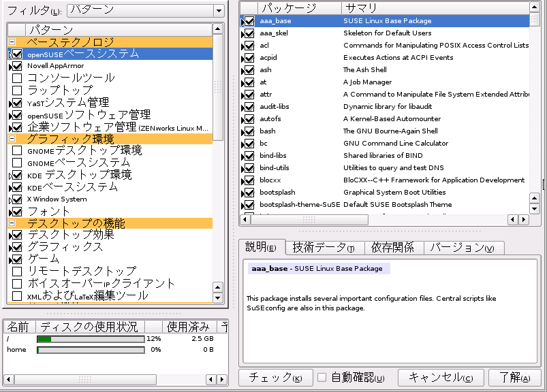Viewport: 547px width, 392px height.
Task: Click ash package status icon
Action: tap(248, 70)
